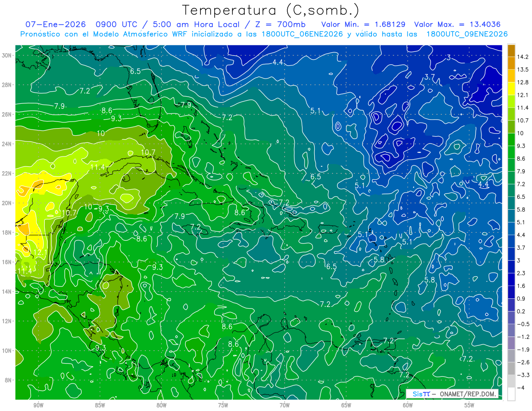The height and width of the screenshot is (411, 532).
Task: Click colorbar legend value -1.9
Action: pos(523,349)
